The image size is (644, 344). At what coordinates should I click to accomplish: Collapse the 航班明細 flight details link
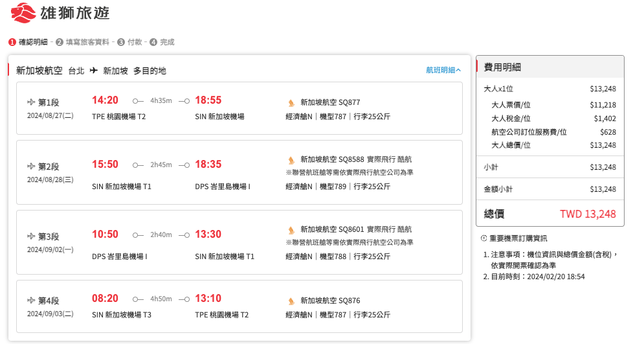[x=443, y=70]
